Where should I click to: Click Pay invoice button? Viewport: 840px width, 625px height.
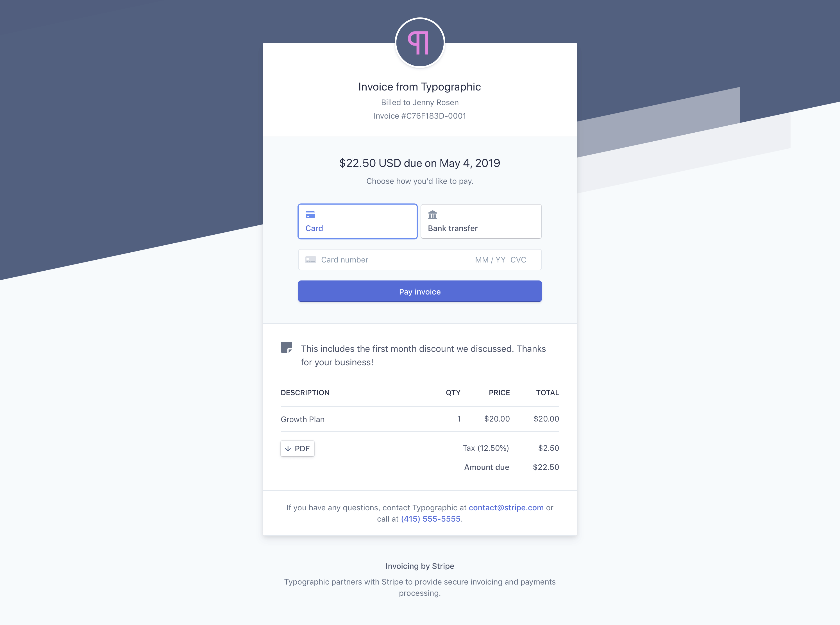point(420,291)
